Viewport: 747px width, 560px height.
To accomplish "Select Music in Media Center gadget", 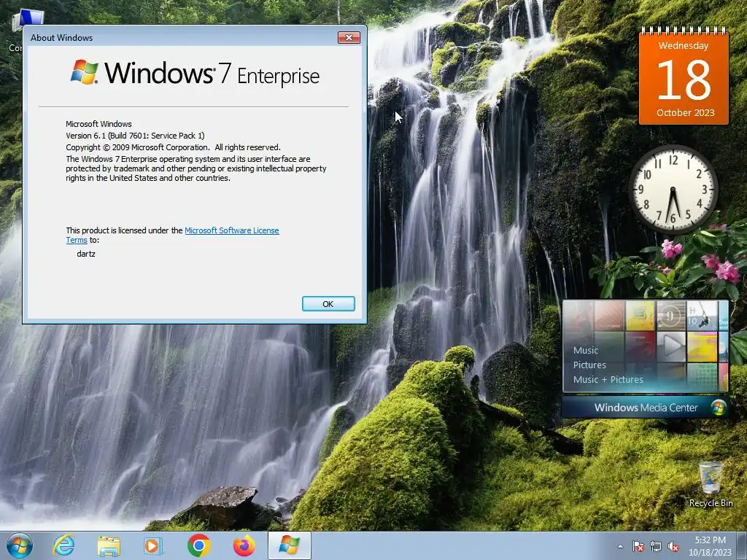I will 586,351.
